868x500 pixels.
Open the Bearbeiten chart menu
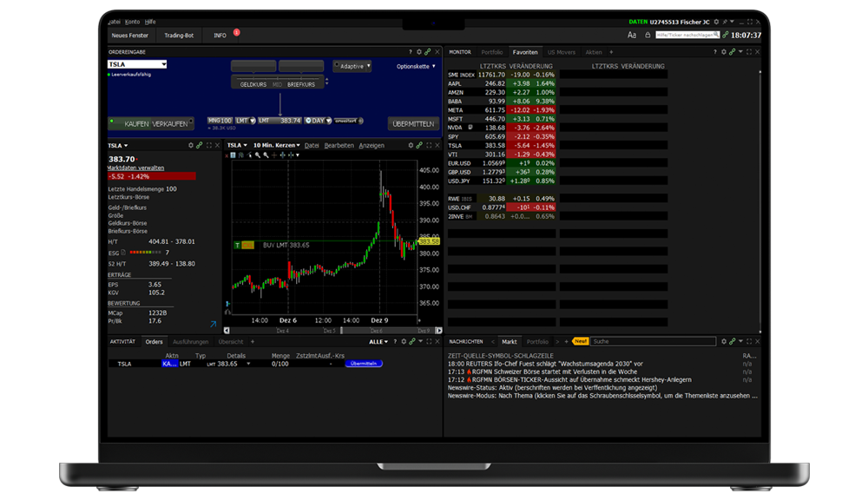coord(339,145)
